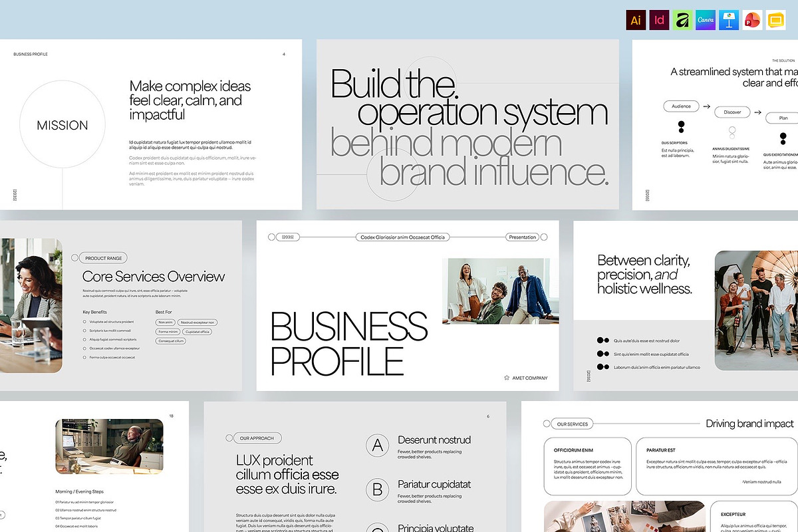Select the Core Services Overview heading
The height and width of the screenshot is (532, 798).
pos(154,277)
